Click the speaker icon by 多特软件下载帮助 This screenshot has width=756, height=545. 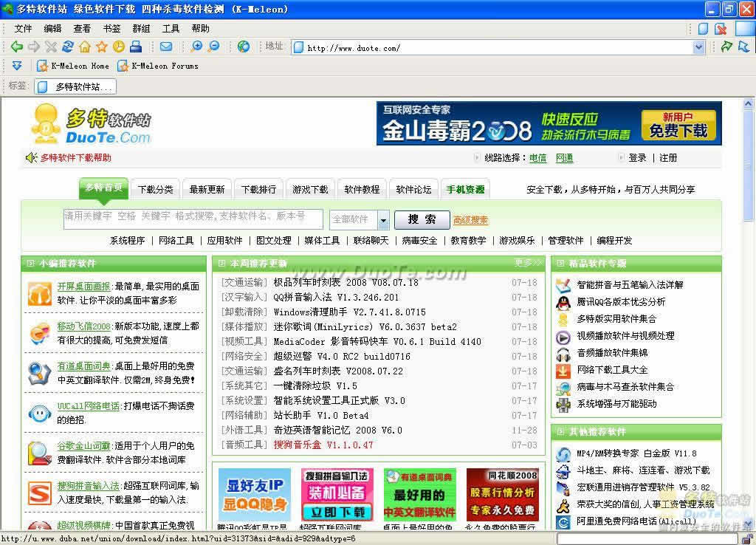point(31,158)
